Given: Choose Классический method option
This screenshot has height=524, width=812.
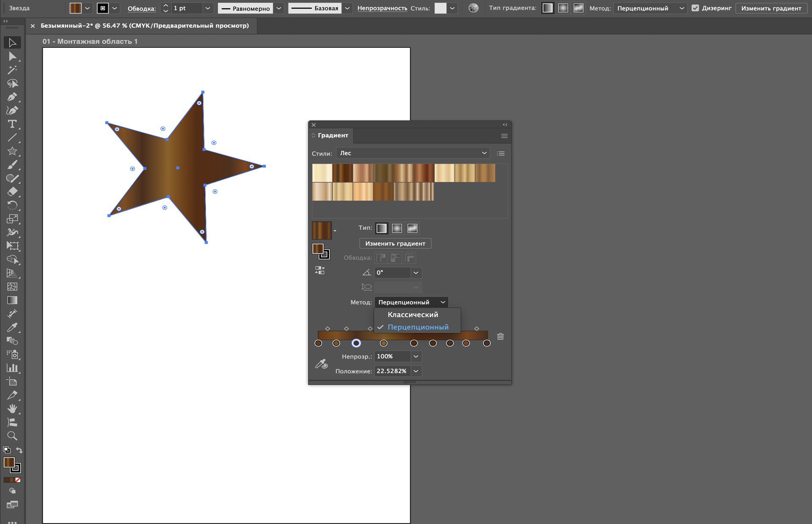Looking at the screenshot, I should point(413,314).
